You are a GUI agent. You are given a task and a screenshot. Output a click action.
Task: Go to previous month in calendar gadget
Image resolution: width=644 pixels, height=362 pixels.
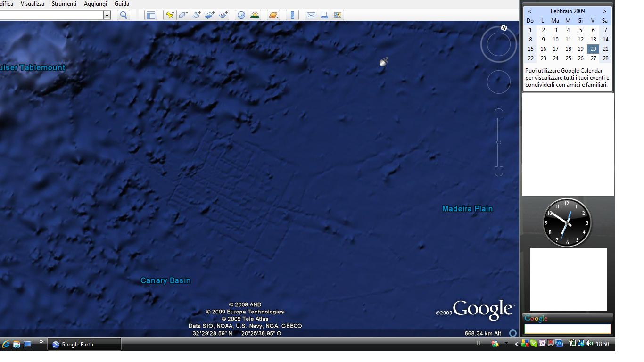[x=530, y=11]
